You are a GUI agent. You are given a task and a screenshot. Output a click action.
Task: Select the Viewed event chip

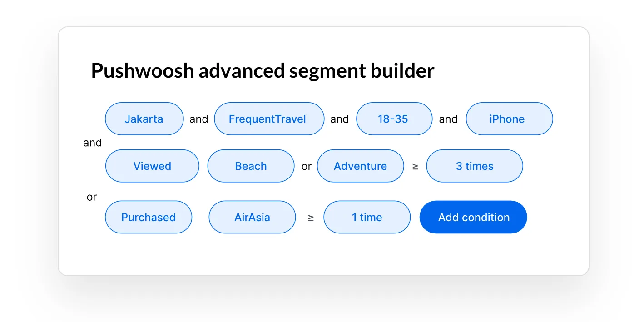tap(152, 166)
